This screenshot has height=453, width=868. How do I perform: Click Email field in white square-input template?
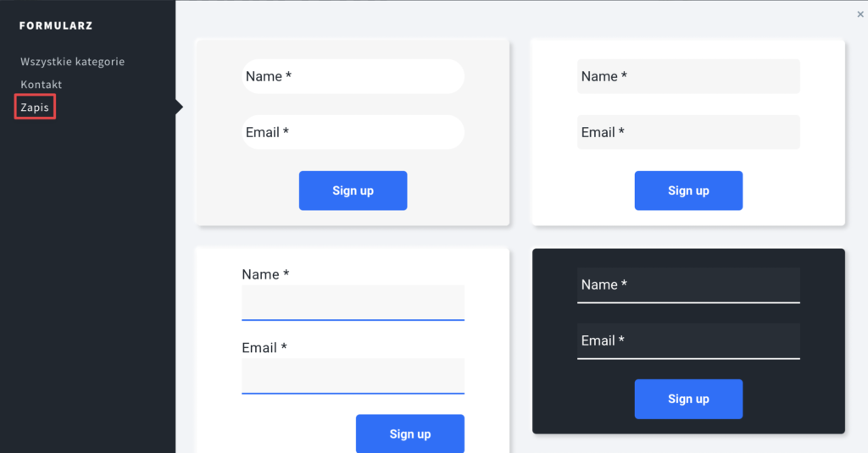pyautogui.click(x=688, y=132)
